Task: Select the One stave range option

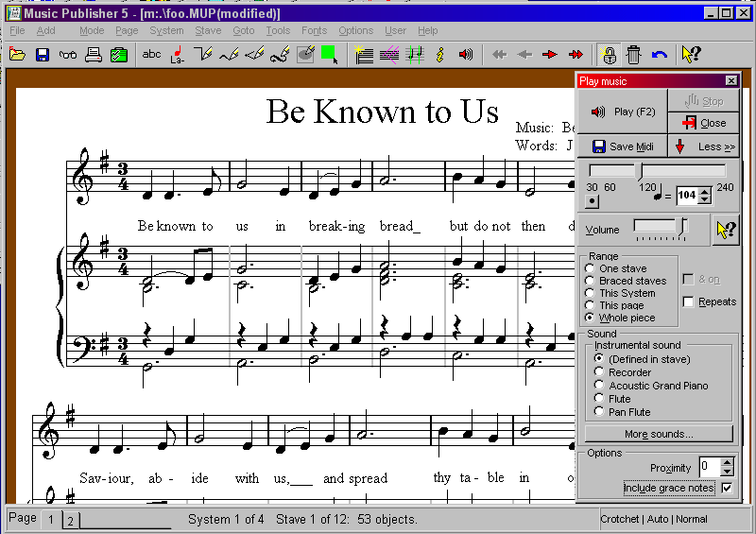Action: (x=590, y=268)
